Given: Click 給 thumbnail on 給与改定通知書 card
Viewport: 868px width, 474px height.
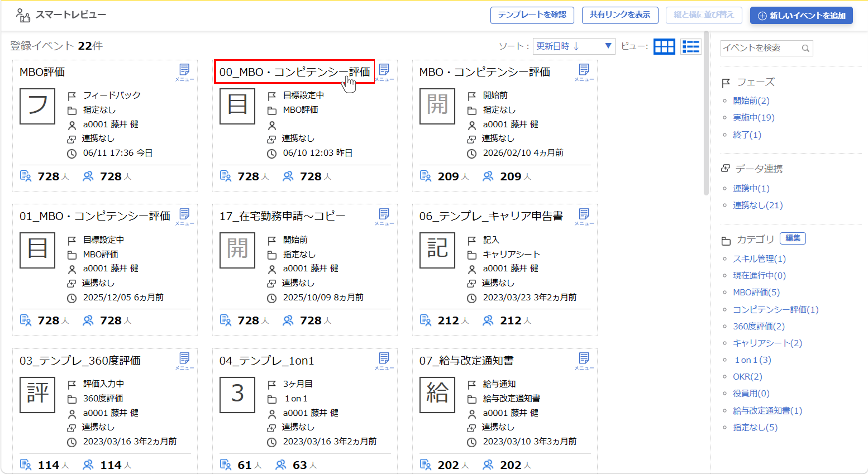Looking at the screenshot, I should [x=437, y=395].
